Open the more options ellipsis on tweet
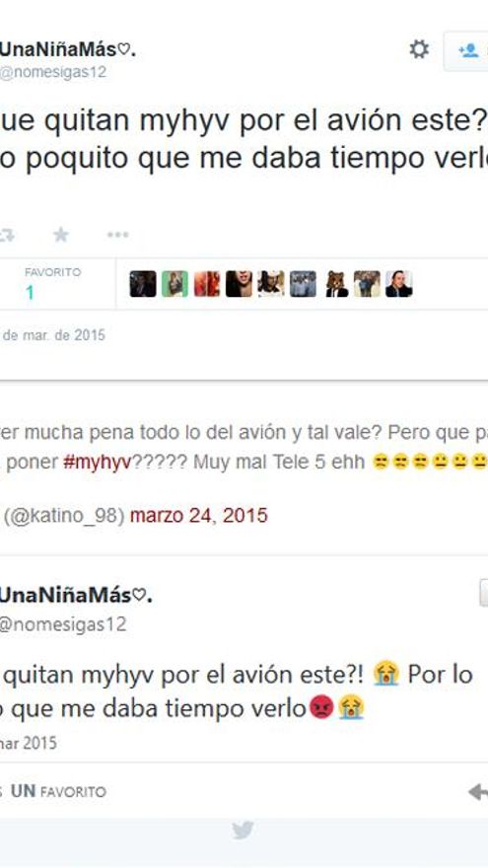The image size is (488, 868). 118,236
